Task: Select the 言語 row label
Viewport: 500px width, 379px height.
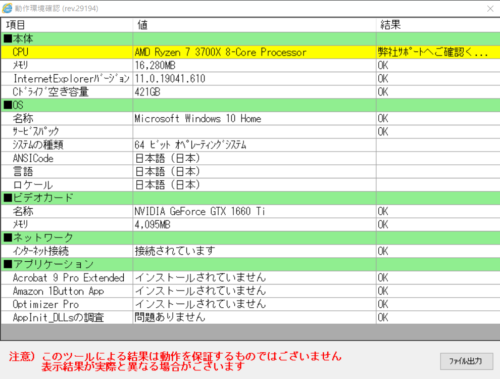Action: click(23, 172)
